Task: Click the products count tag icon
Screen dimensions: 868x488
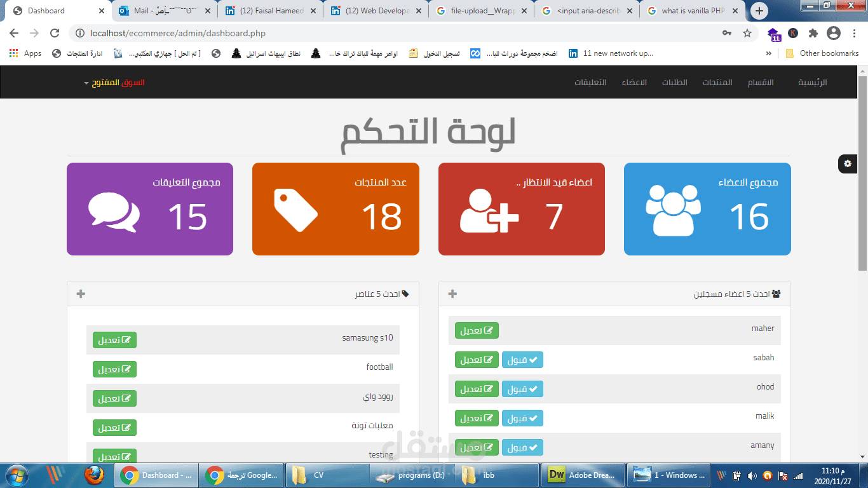Action: click(295, 210)
